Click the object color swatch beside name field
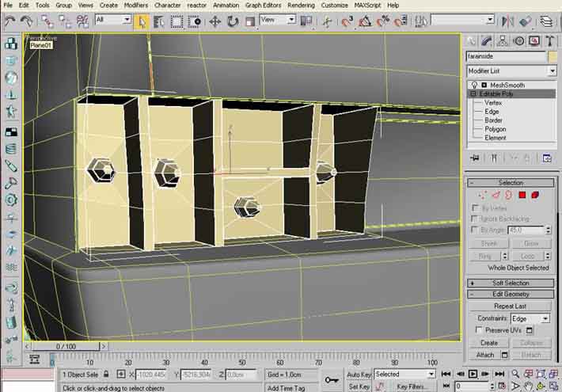This screenshot has height=392, width=562. pos(552,57)
